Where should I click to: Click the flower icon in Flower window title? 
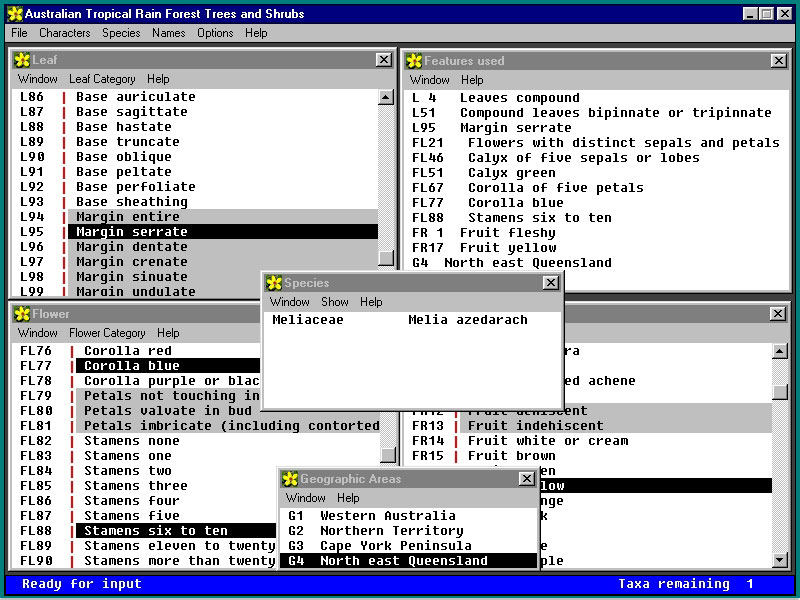click(22, 314)
